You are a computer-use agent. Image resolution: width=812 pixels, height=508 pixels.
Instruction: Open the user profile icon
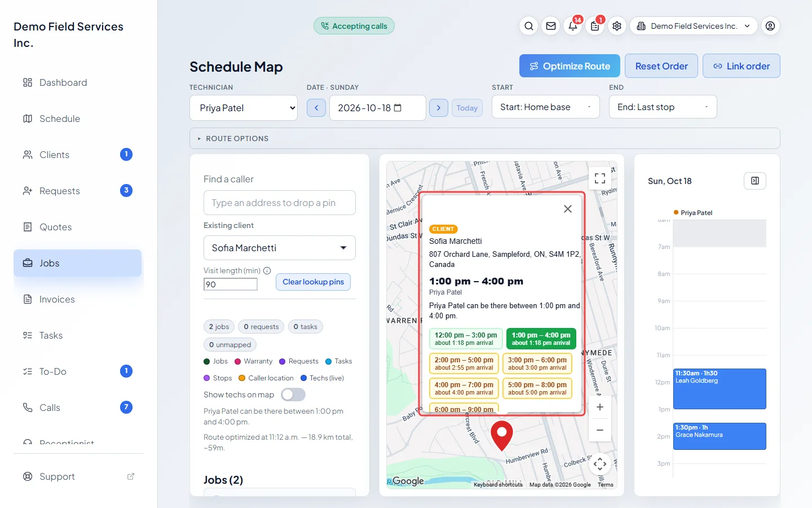[x=770, y=26]
